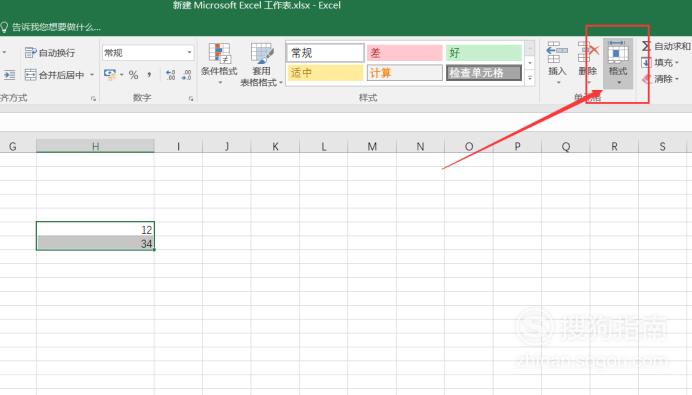Select column P header
692x395 pixels.
(517, 147)
